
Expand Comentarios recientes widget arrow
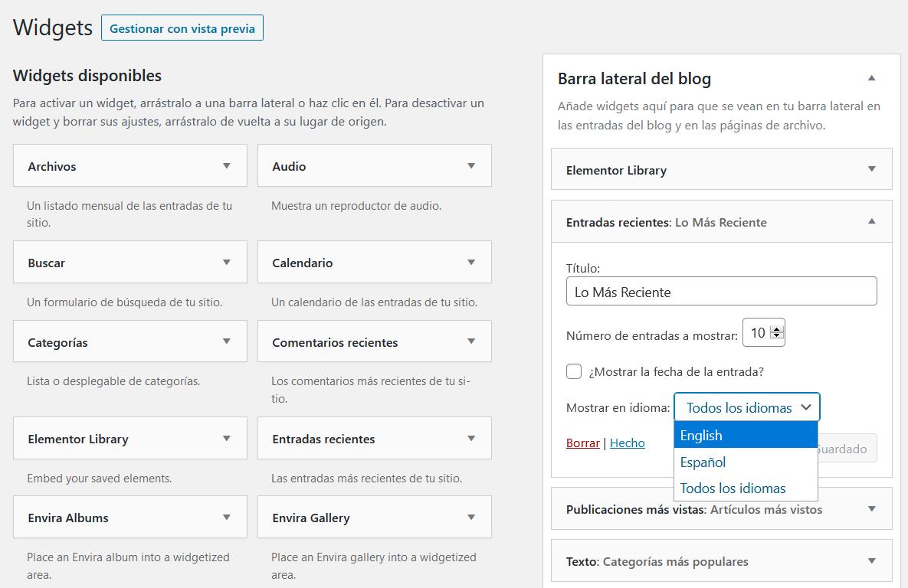pyautogui.click(x=470, y=341)
